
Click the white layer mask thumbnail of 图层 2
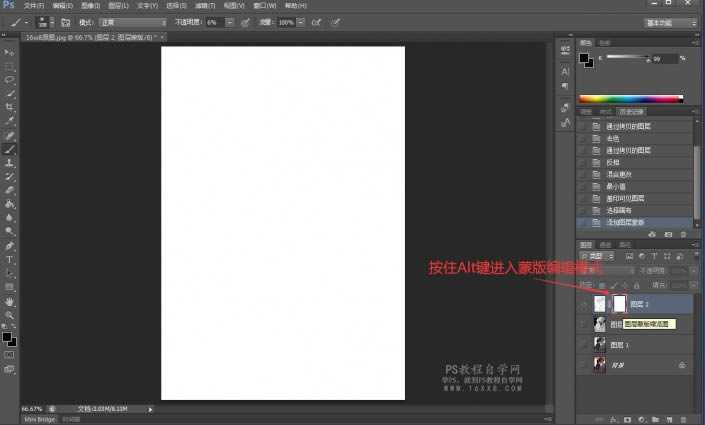tap(618, 303)
